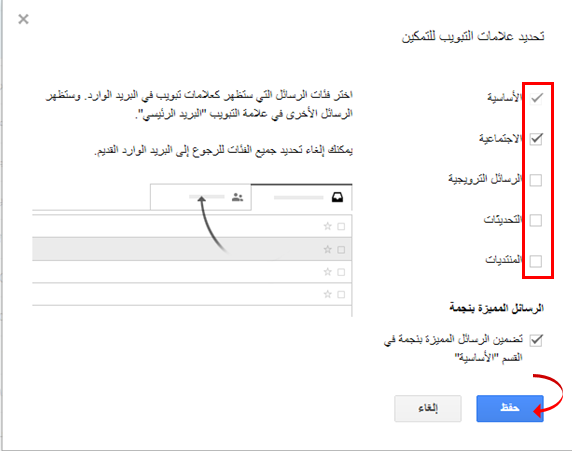The height and width of the screenshot is (451, 572).
Task: Select checkbox in highlighted preview message row
Action: tap(341, 250)
